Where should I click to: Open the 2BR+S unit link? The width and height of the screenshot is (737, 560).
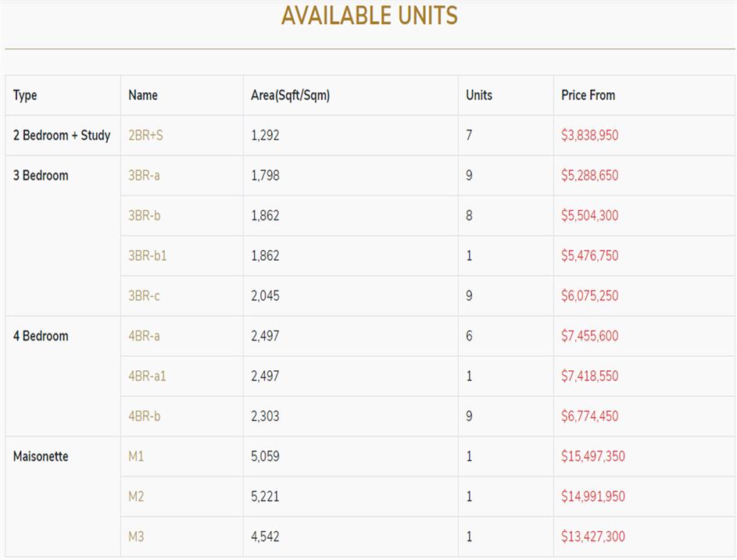tap(145, 135)
